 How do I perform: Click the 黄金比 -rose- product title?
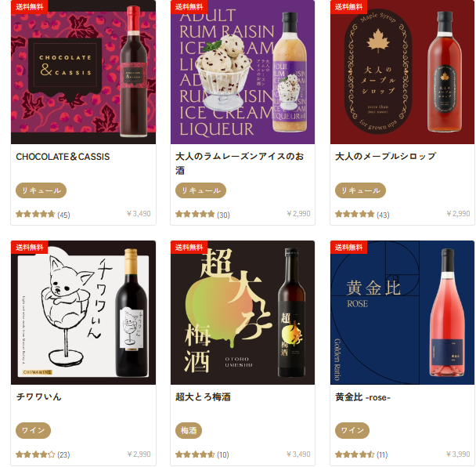point(362,397)
